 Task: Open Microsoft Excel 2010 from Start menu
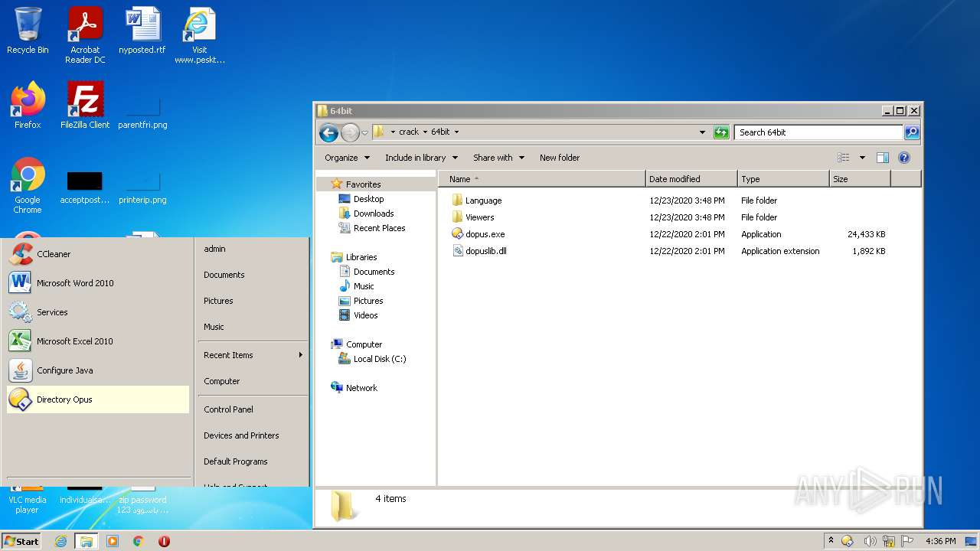[98, 341]
